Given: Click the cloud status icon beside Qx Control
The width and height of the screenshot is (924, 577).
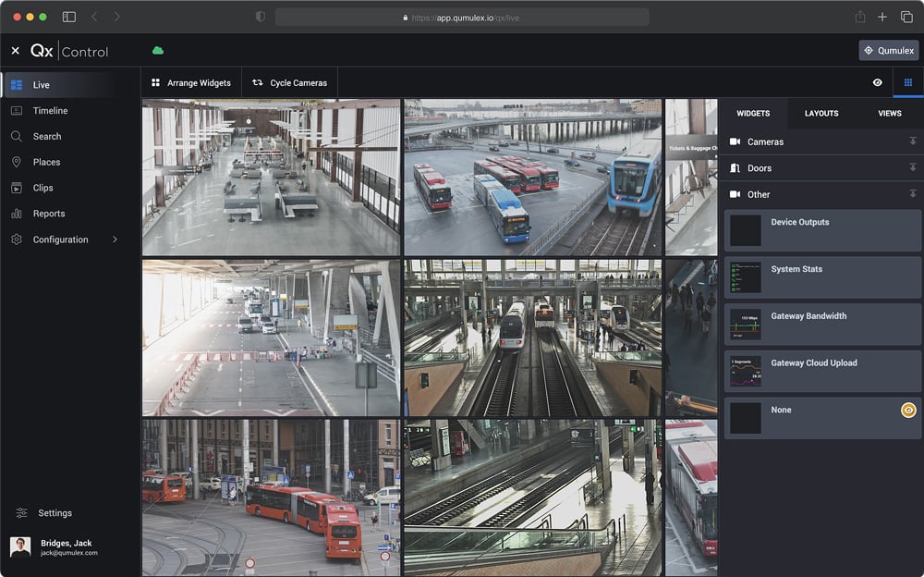Looking at the screenshot, I should click(x=157, y=51).
